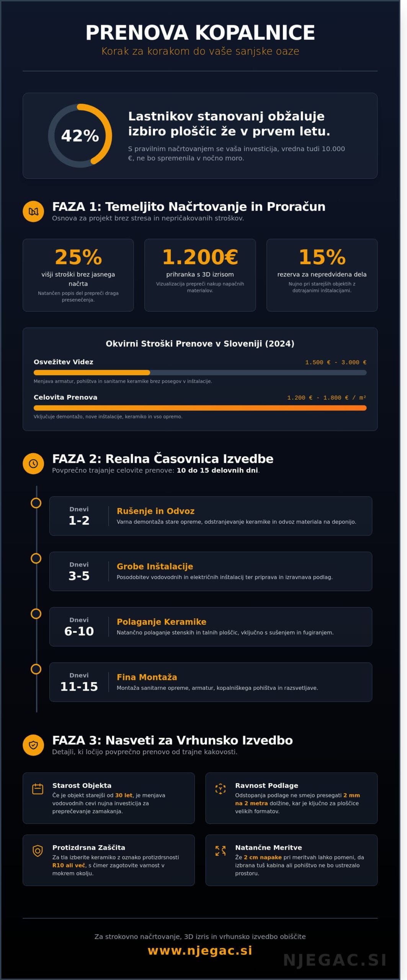407x980 pixels.
Task: Click the arrows icon in Natančne Meritve
Action: tap(221, 851)
